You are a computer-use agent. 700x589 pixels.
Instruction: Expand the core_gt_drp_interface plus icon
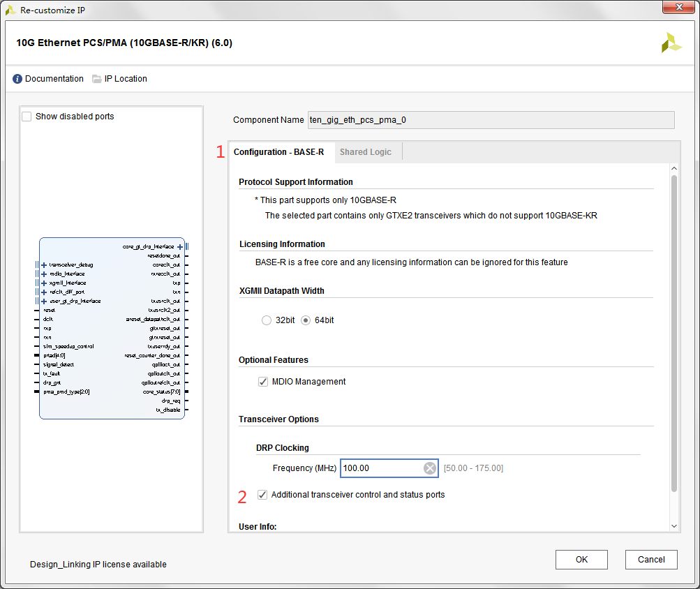coord(180,247)
